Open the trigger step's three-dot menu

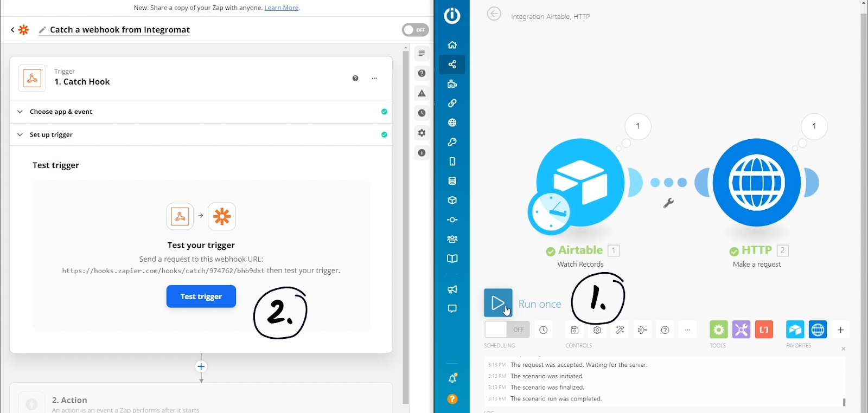pyautogui.click(x=374, y=78)
